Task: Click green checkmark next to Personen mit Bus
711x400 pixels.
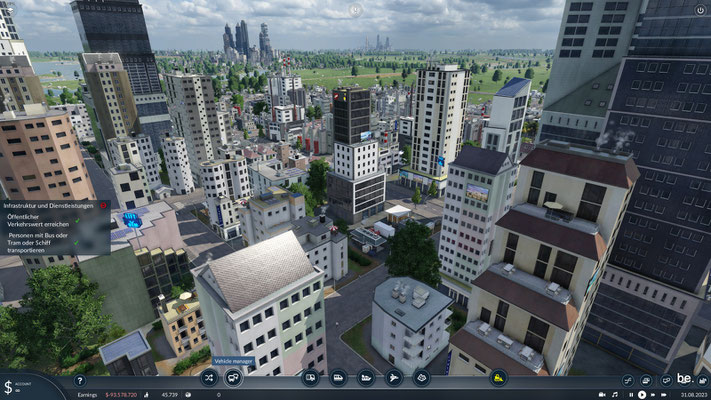Action: tap(76, 243)
